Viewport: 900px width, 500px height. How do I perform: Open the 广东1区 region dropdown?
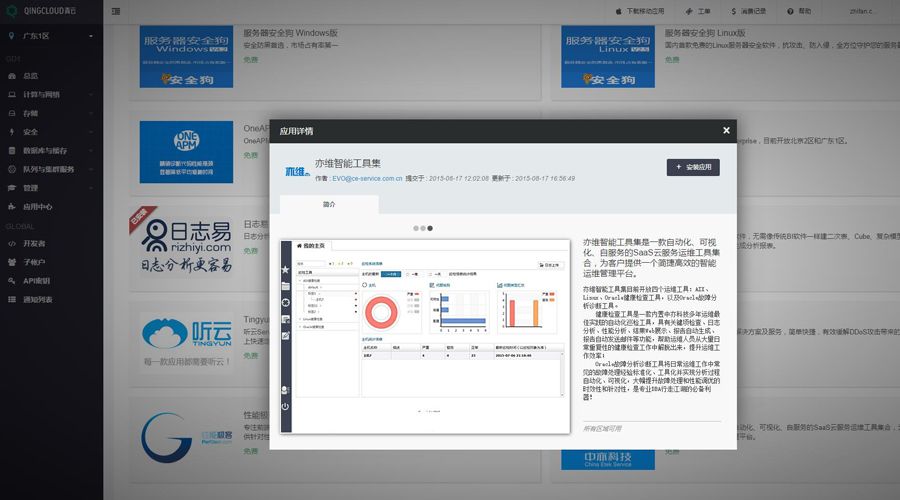point(50,35)
